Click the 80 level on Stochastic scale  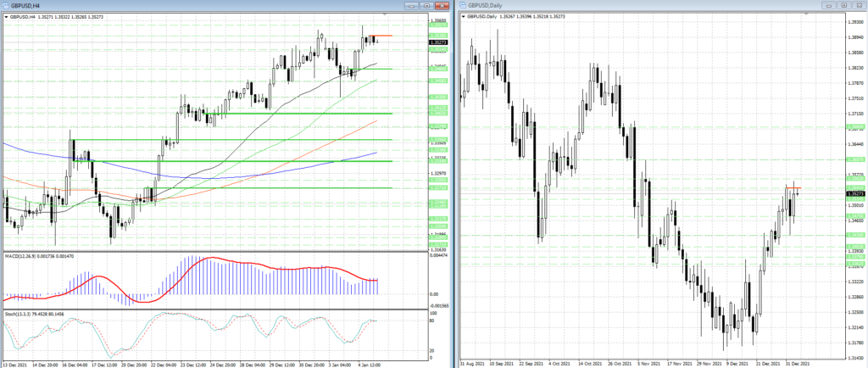pos(432,320)
